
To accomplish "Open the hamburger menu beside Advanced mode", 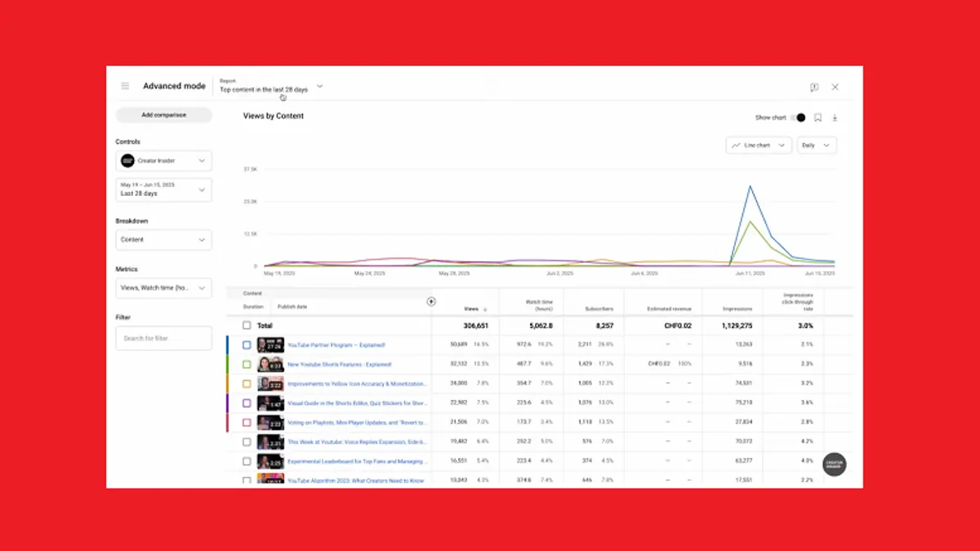I will point(125,86).
